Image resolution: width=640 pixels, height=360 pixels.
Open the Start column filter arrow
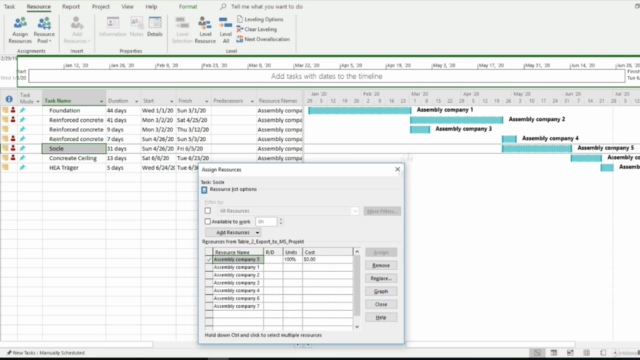(171, 101)
